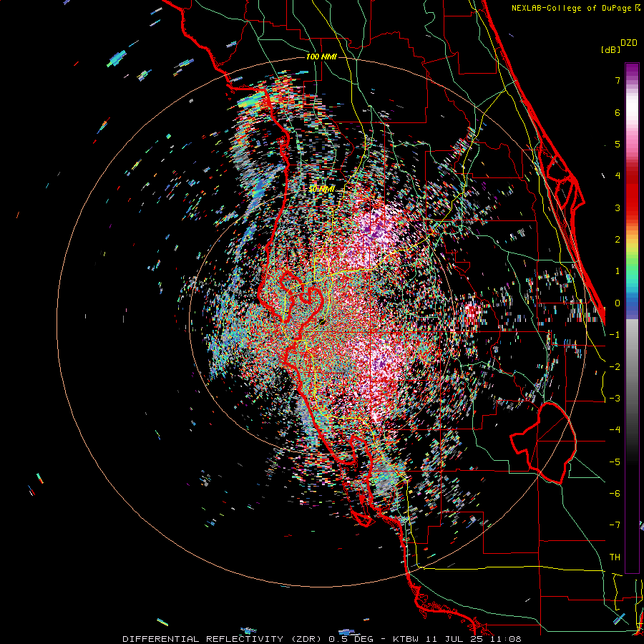
Task: Click the -7 tick on color scale
Action: point(615,525)
